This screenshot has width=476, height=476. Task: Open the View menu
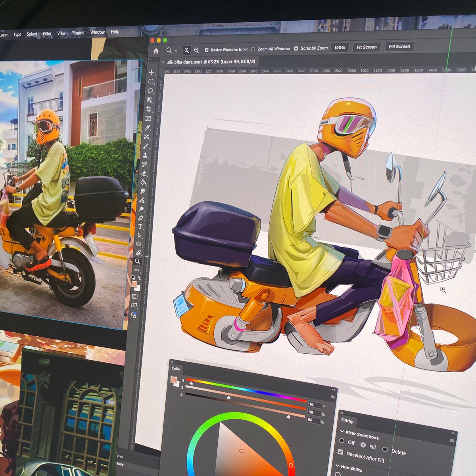click(x=61, y=33)
